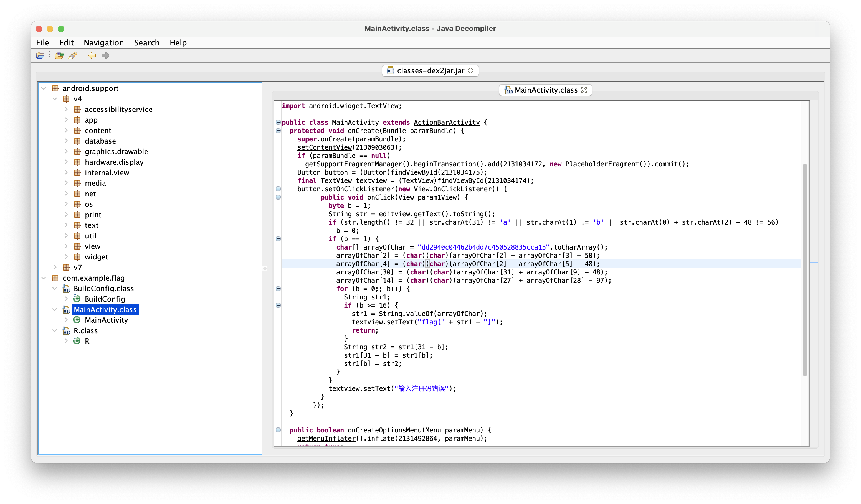Click the code editor vertical scrollbar
Viewport: 861px width, 504px height.
tap(805, 270)
